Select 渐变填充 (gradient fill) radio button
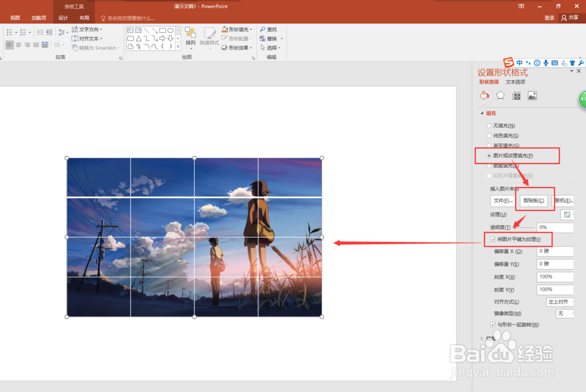 (489, 145)
